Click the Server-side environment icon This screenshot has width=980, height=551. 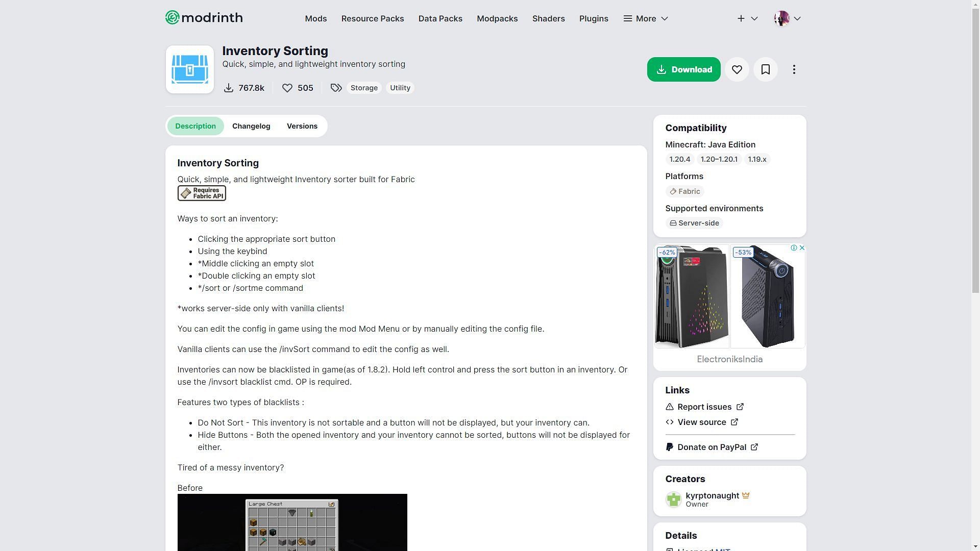672,222
